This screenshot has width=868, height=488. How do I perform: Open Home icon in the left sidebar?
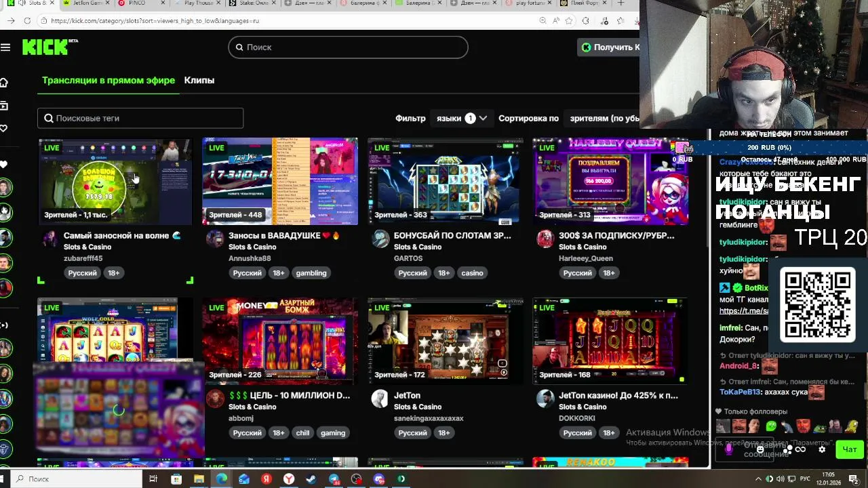click(4, 83)
